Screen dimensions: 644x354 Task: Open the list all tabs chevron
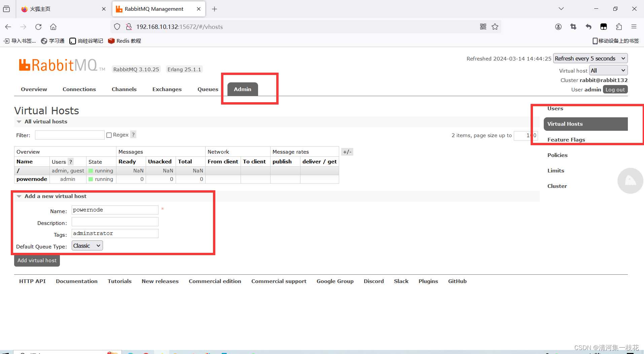pyautogui.click(x=561, y=9)
